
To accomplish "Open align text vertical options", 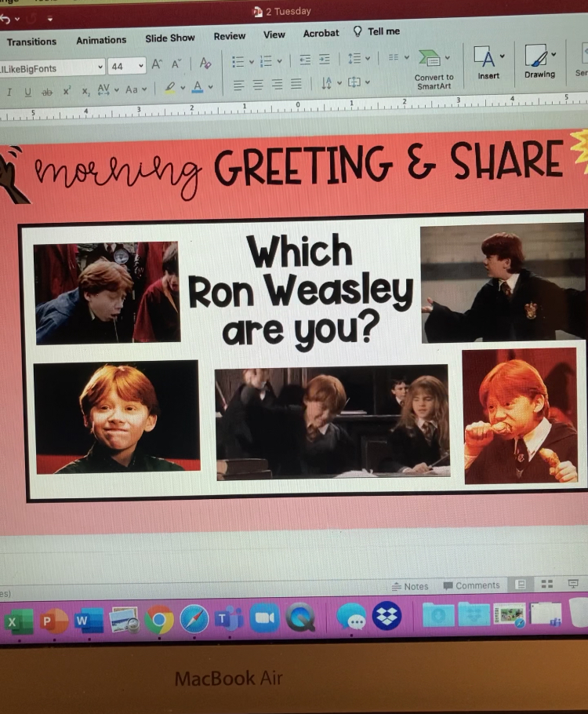I will tap(358, 82).
